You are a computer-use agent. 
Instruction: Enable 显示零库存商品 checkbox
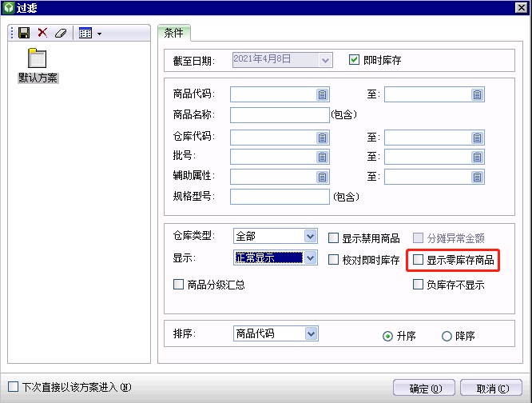(419, 260)
